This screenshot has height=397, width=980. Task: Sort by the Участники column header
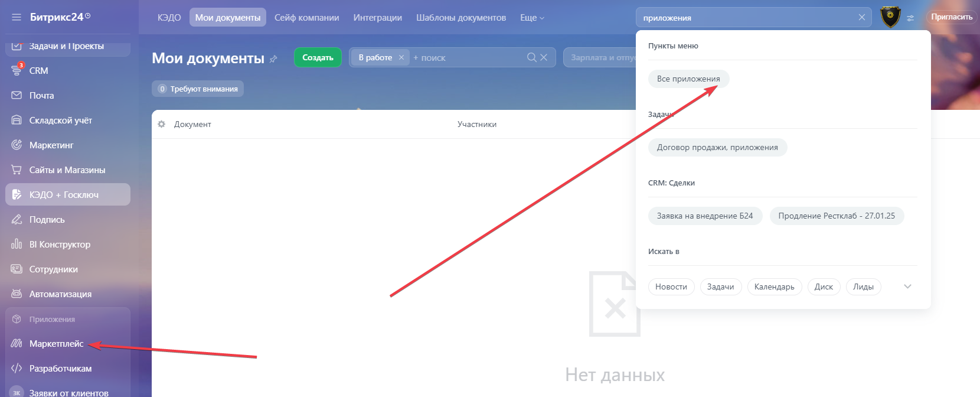click(477, 124)
